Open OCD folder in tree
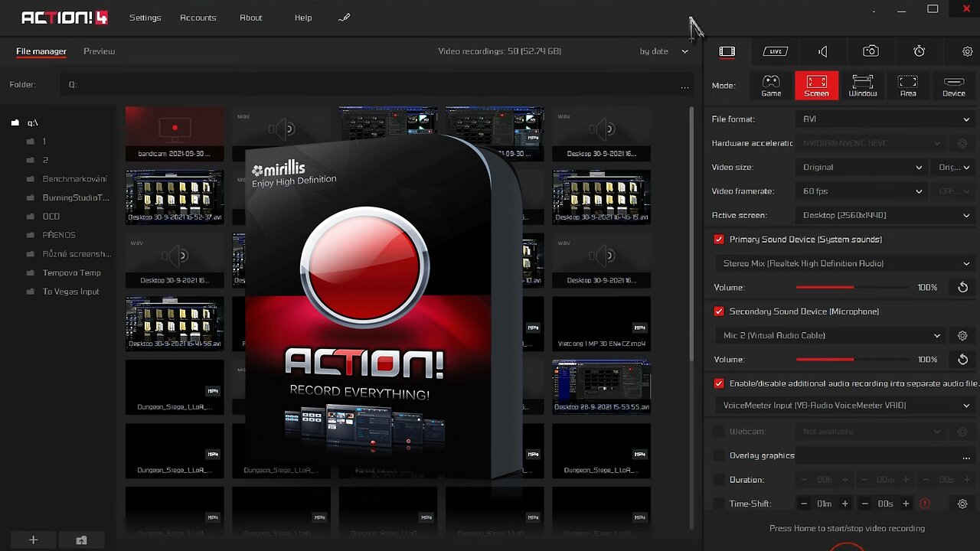Image resolution: width=980 pixels, height=551 pixels. point(51,217)
